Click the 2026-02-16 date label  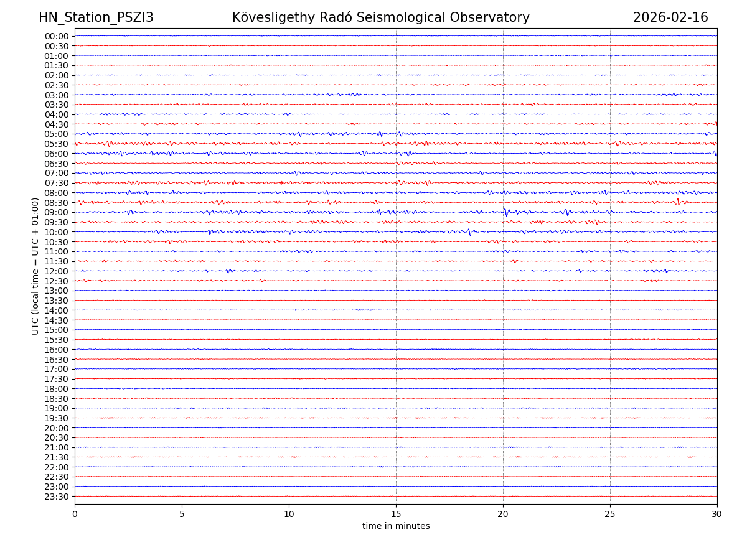(670, 17)
